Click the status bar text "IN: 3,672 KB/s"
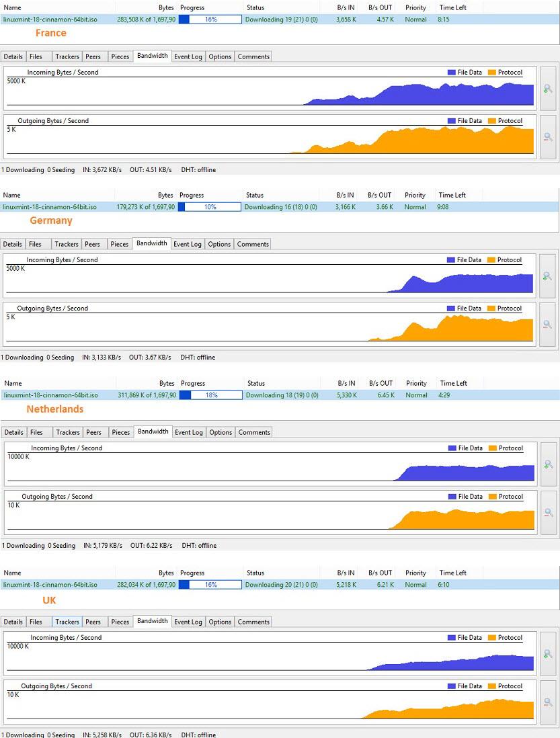The width and height of the screenshot is (560, 738). [102, 170]
